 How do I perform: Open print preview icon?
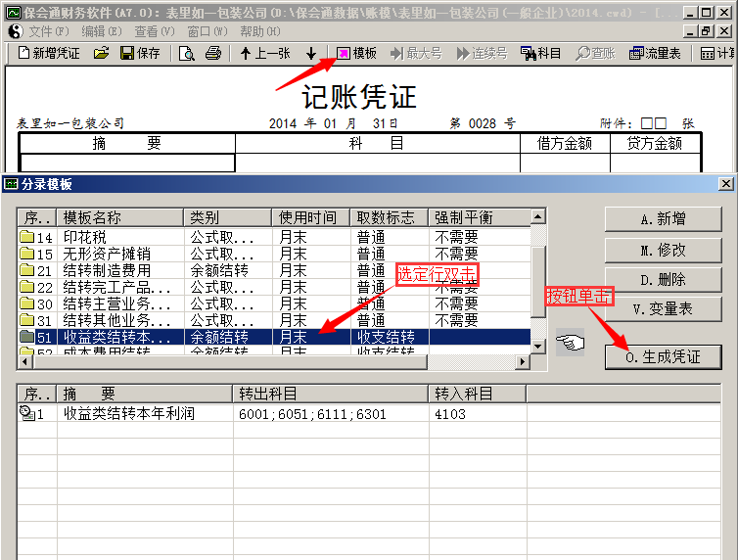click(187, 54)
